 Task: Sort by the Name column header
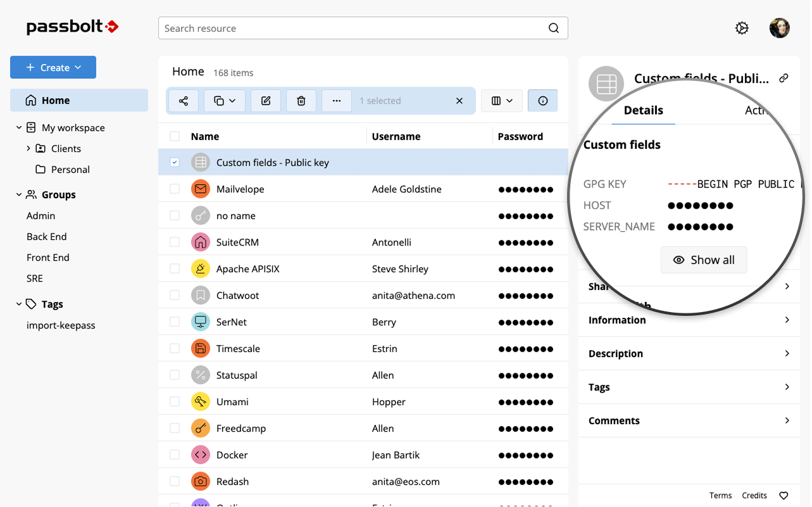pos(205,136)
